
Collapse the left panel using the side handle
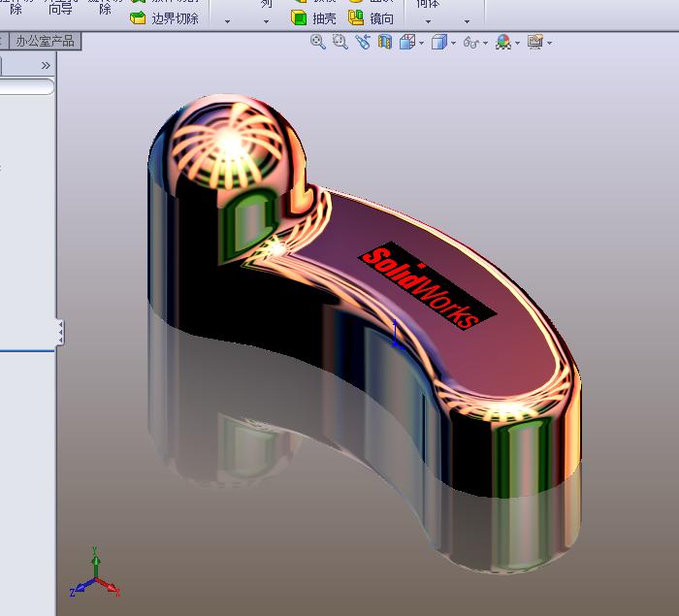(x=60, y=333)
